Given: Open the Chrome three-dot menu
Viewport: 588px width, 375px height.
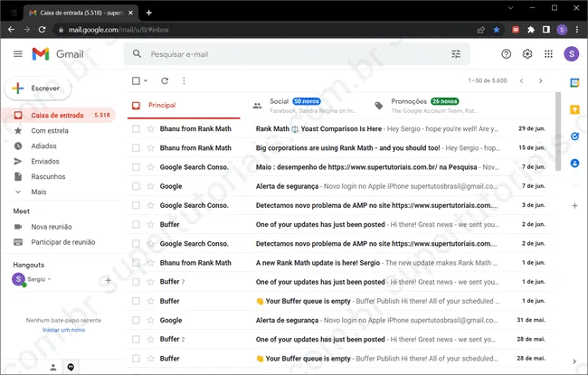Looking at the screenshot, I should click(577, 30).
